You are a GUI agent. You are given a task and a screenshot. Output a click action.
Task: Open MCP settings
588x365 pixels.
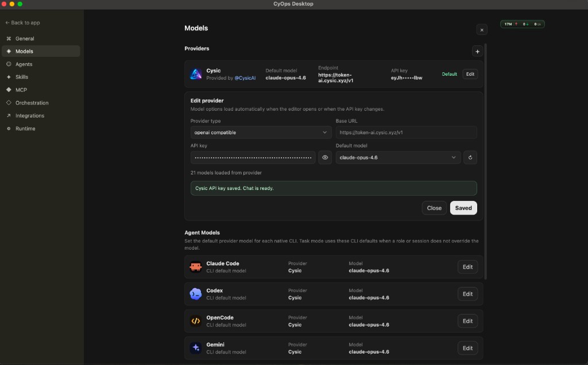(41, 90)
